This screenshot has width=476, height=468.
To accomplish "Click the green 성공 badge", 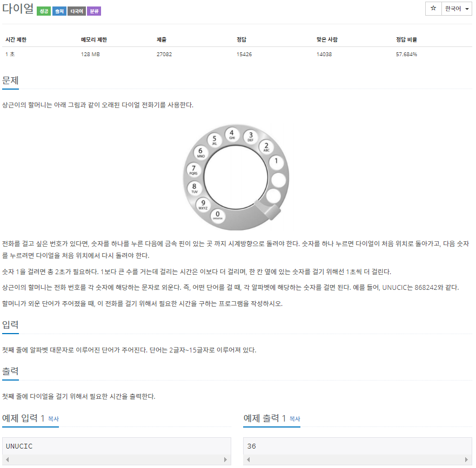I will pyautogui.click(x=44, y=11).
